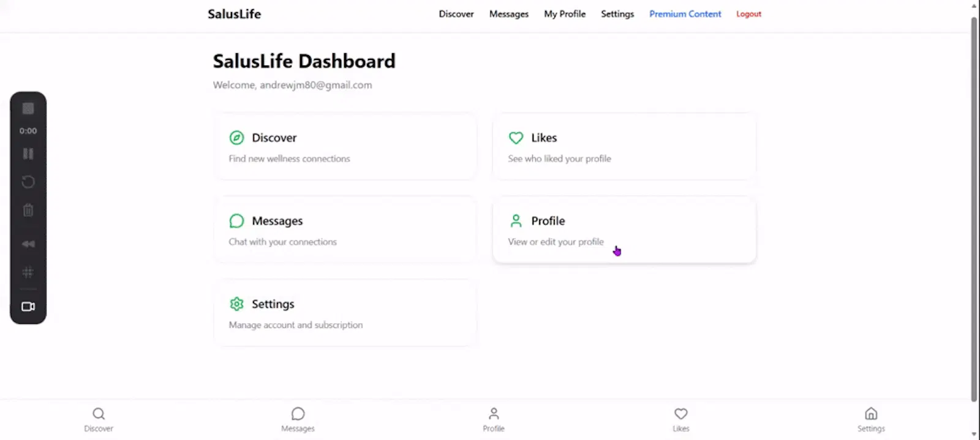Click the compass icon on Discover card
Image resolution: width=980 pixels, height=440 pixels.
[x=236, y=138]
